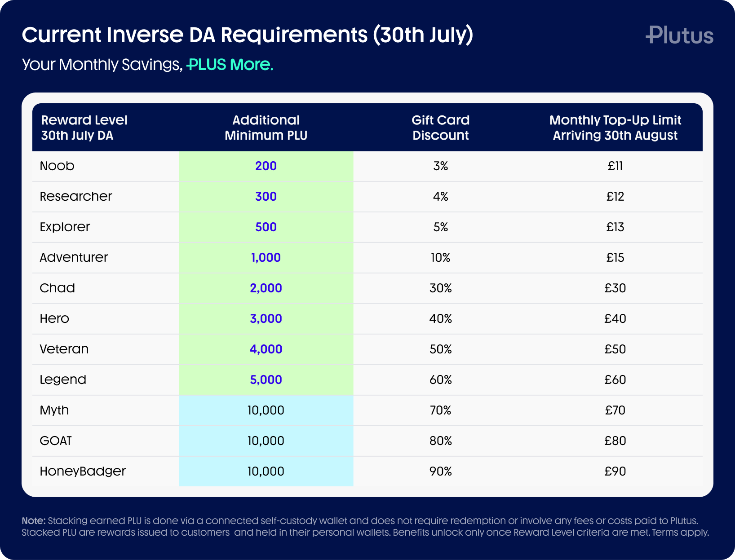Click the 'Additional Minimum PLU' column header
Viewport: 735px width, 560px height.
(x=266, y=128)
